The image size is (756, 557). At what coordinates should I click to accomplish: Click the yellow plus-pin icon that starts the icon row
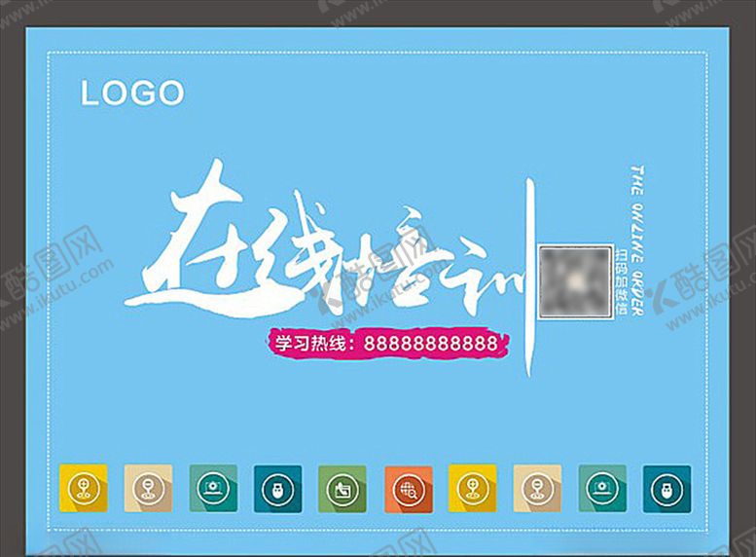tap(84, 488)
